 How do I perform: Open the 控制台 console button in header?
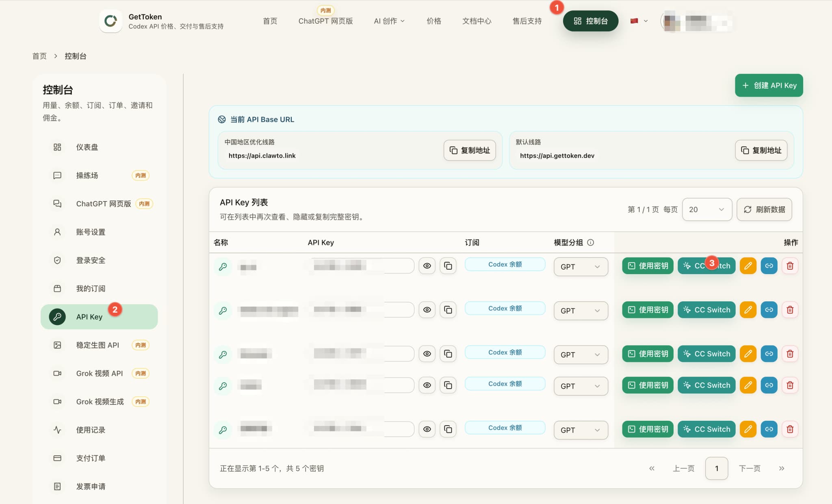pos(591,21)
